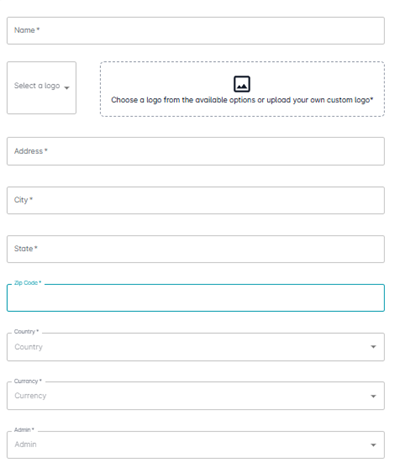Screen dimensions: 410x468
Task: Click the Currency placeholder text
Action: click(30, 396)
